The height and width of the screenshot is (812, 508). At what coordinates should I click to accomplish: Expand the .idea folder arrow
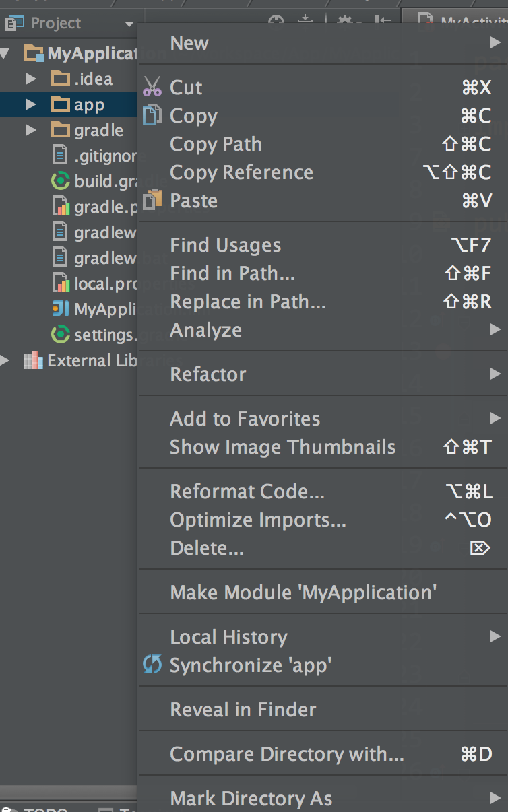[x=30, y=79]
